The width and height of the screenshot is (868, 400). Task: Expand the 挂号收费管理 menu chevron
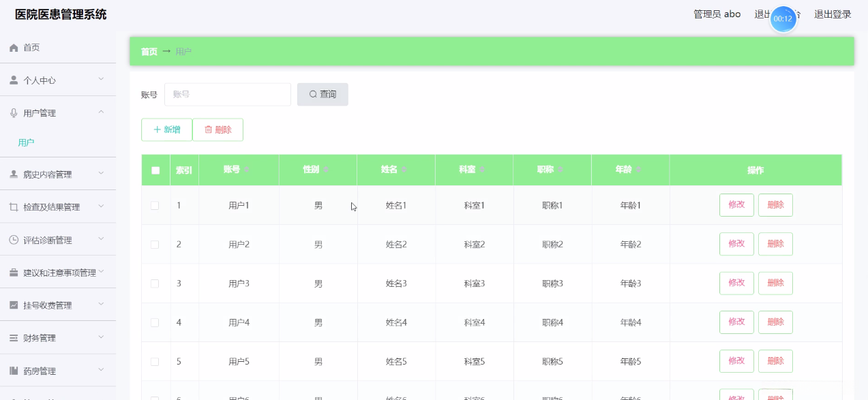101,305
